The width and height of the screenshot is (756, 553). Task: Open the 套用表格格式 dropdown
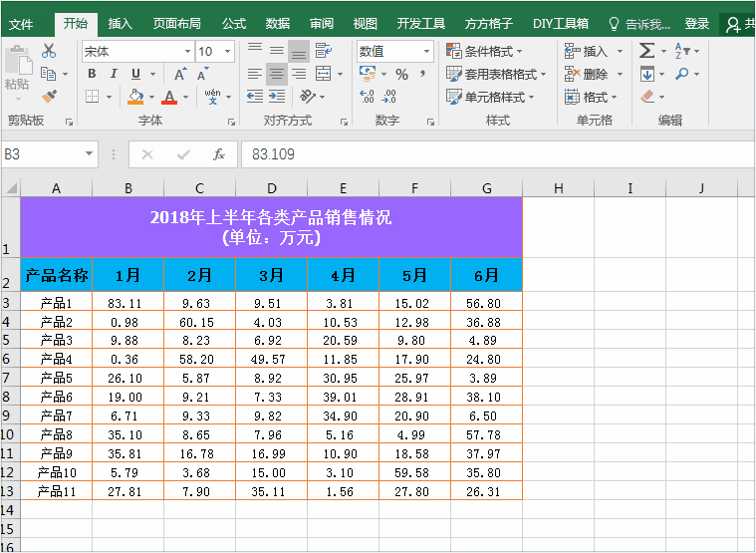click(496, 74)
